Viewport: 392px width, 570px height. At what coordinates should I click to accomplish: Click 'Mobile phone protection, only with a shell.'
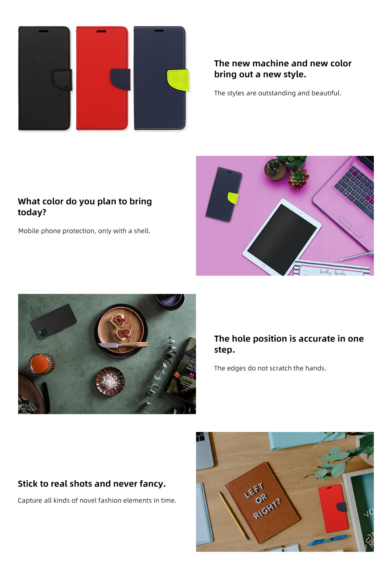tap(84, 231)
